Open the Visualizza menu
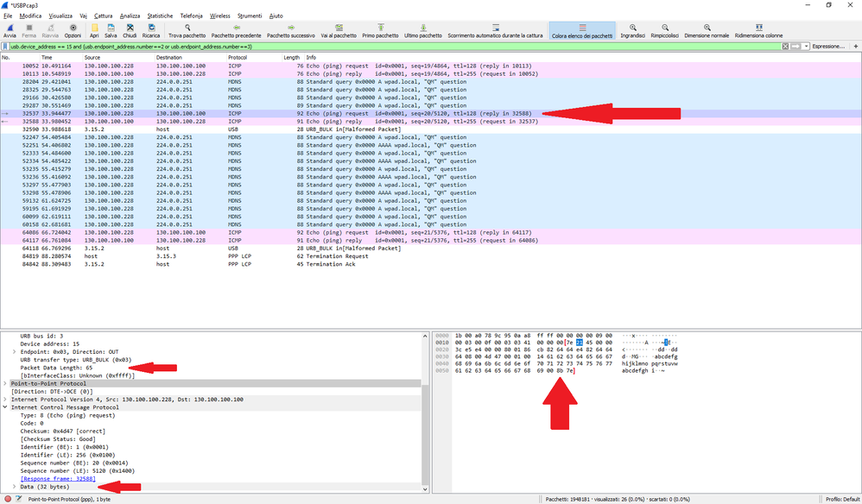The width and height of the screenshot is (862, 504). tap(60, 16)
